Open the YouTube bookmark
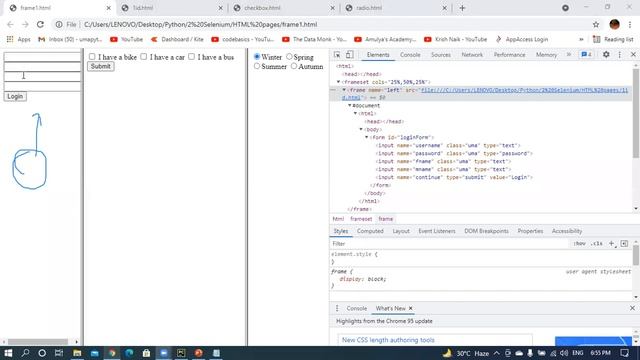The image size is (640, 360). tap(127, 39)
